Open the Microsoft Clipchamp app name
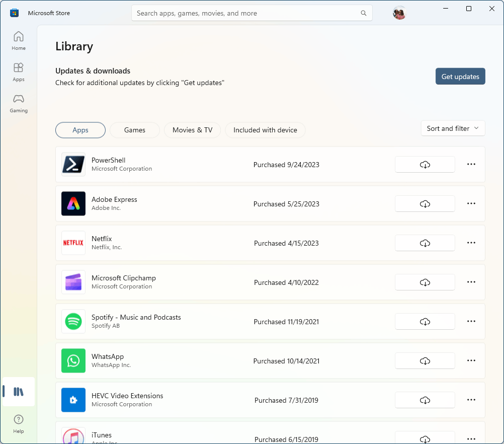 [123, 278]
